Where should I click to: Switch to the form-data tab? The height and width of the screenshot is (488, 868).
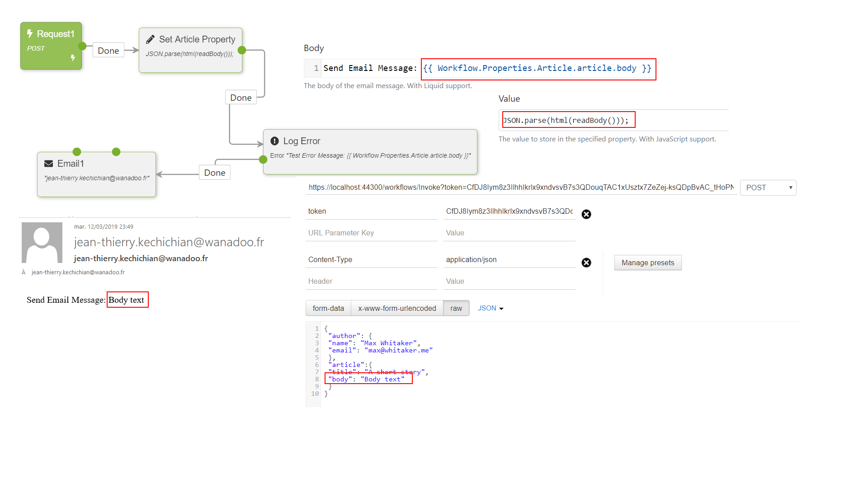coord(328,308)
